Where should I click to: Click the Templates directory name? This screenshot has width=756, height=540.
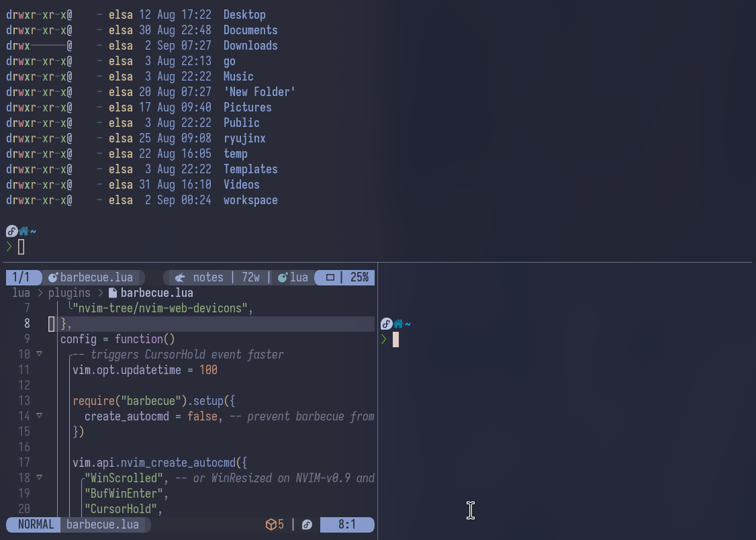pyautogui.click(x=250, y=169)
